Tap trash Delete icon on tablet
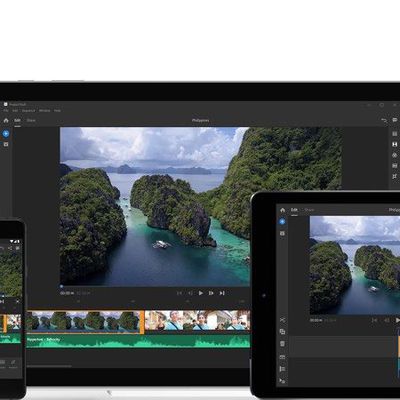The height and width of the screenshot is (400, 400). pos(282,344)
